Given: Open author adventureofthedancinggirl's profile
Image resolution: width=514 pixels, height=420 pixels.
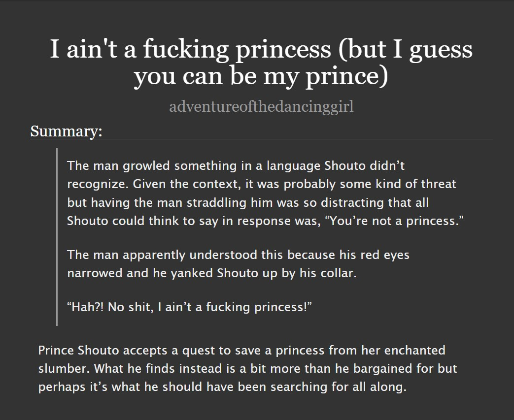Looking at the screenshot, I should tap(261, 106).
